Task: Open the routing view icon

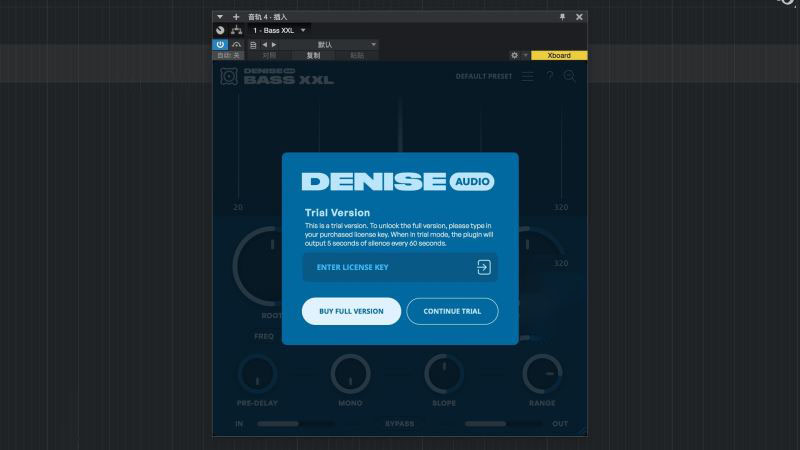Action: 236,30
